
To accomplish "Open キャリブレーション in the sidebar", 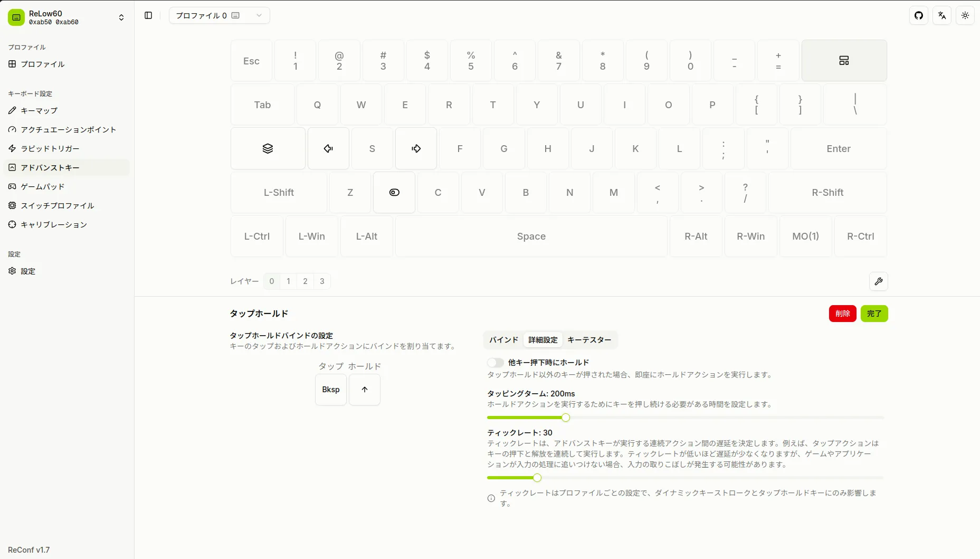I will click(66, 224).
